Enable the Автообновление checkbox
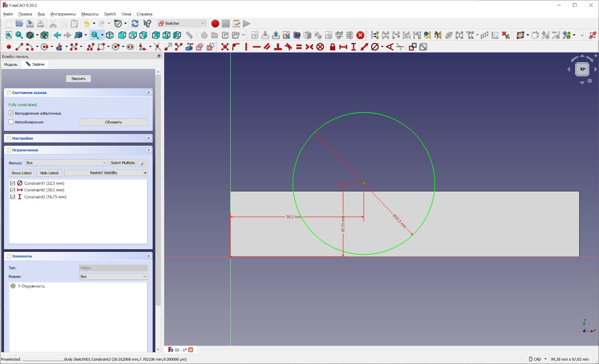Screen dimensions: 599x364 pyautogui.click(x=11, y=122)
